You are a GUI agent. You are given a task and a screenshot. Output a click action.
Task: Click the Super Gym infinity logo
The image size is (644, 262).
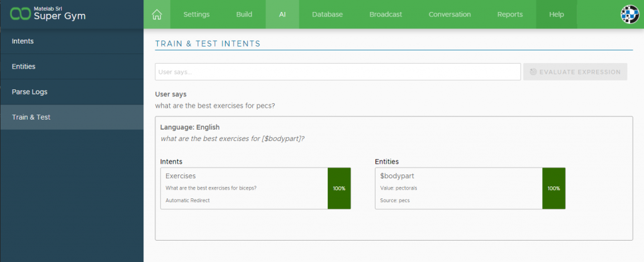point(21,14)
